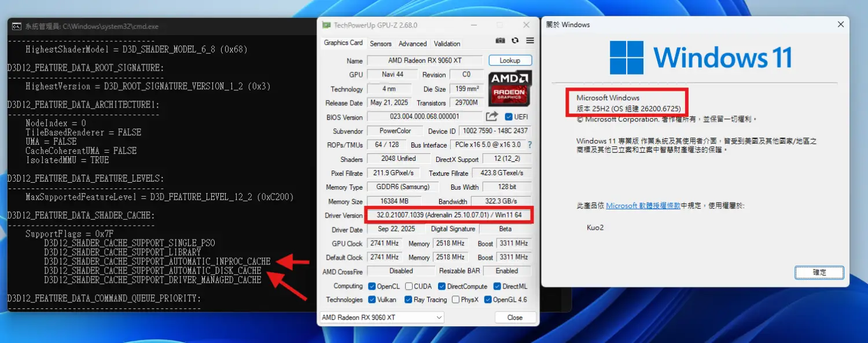Click the Name field AMD Radeon RX 9060 XT

pos(425,60)
